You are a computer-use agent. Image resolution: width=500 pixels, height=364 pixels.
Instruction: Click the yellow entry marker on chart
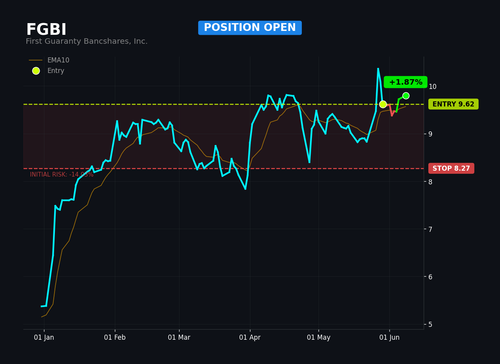coord(383,104)
